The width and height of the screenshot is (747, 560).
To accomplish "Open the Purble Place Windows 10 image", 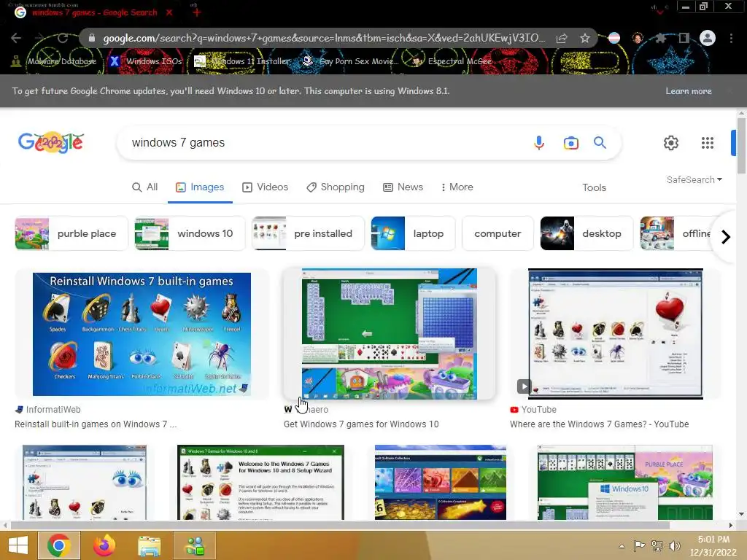I will pos(625,483).
